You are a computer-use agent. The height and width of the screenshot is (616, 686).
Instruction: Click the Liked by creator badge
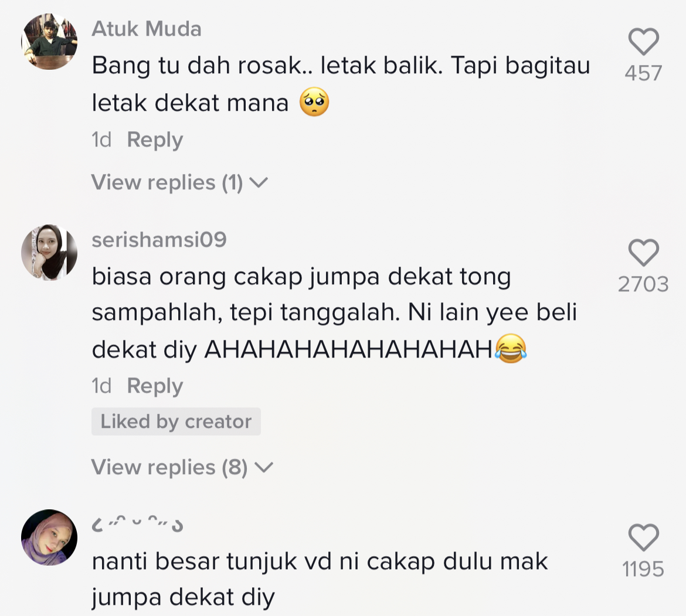176,421
